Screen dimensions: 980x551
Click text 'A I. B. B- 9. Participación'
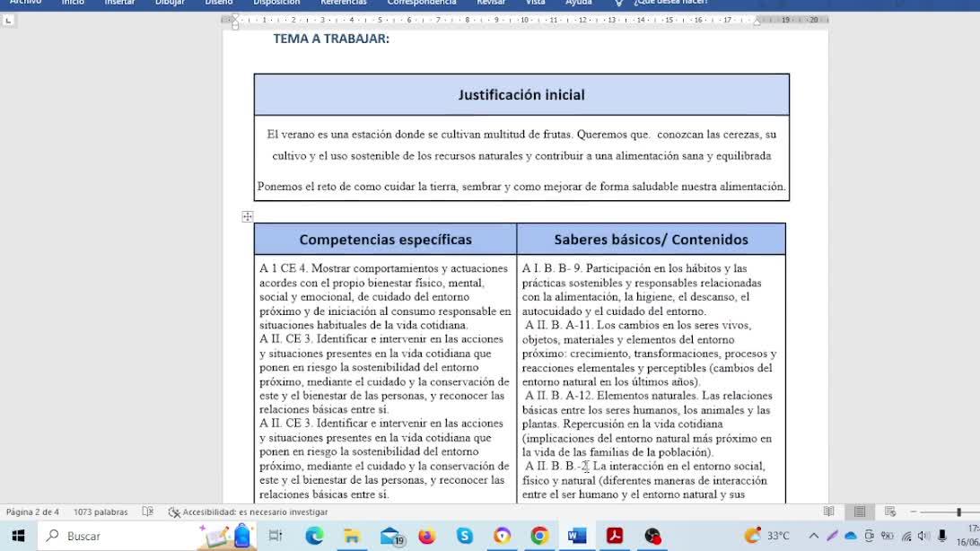586,268
